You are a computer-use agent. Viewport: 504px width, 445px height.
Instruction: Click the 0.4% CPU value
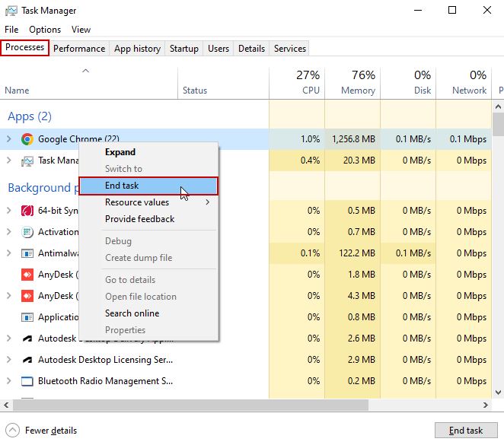point(310,161)
